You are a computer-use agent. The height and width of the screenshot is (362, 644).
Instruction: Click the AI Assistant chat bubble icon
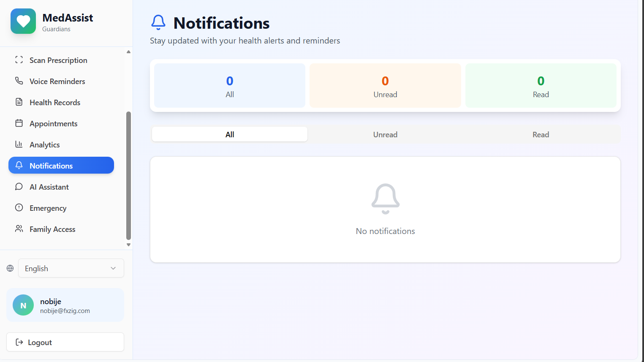click(19, 187)
